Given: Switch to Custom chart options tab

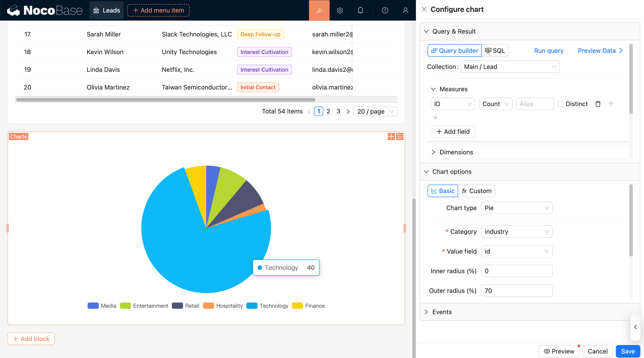Looking at the screenshot, I should (477, 191).
